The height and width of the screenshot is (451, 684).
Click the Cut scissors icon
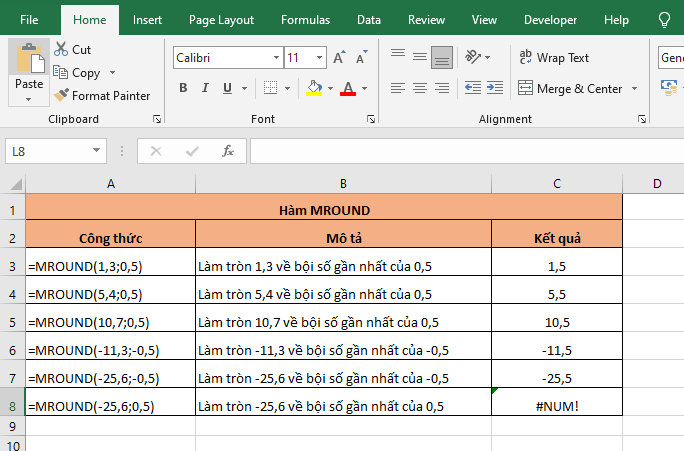point(61,49)
